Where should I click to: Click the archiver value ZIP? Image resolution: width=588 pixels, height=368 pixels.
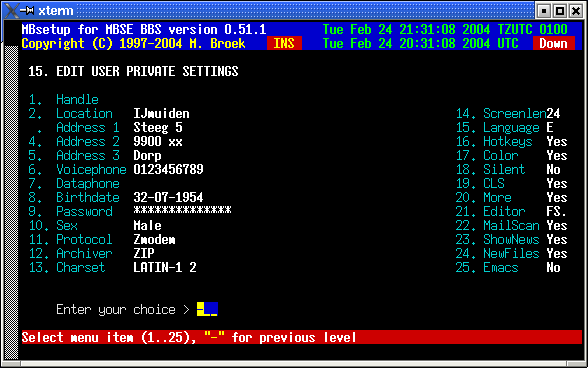click(144, 254)
